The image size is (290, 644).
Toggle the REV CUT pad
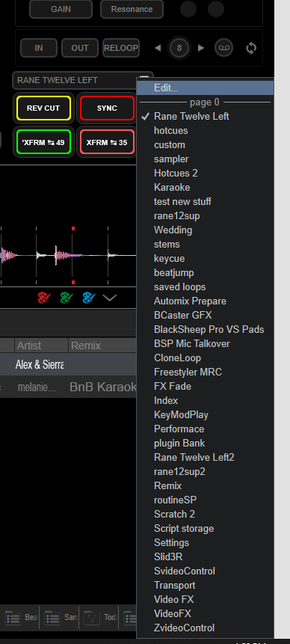coord(43,108)
